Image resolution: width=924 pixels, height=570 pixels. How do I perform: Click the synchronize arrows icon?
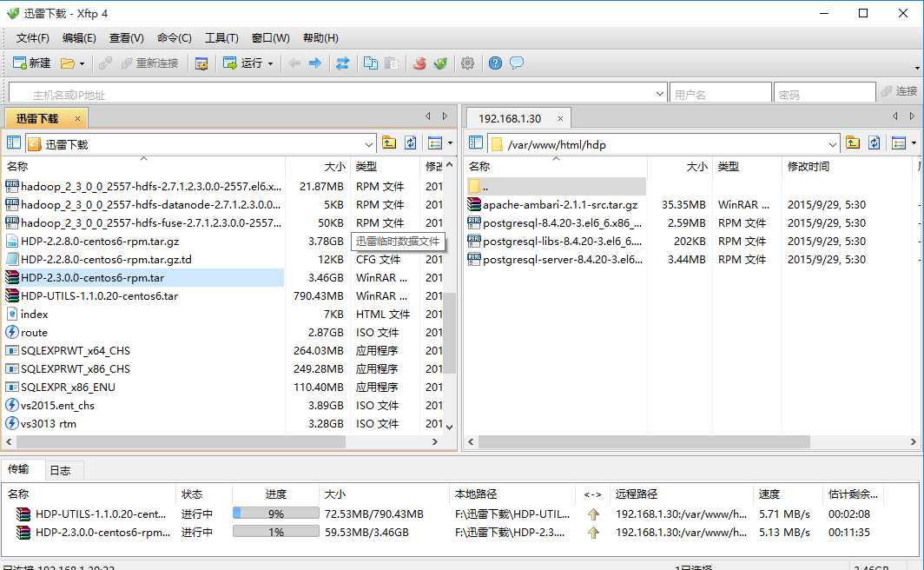342,63
